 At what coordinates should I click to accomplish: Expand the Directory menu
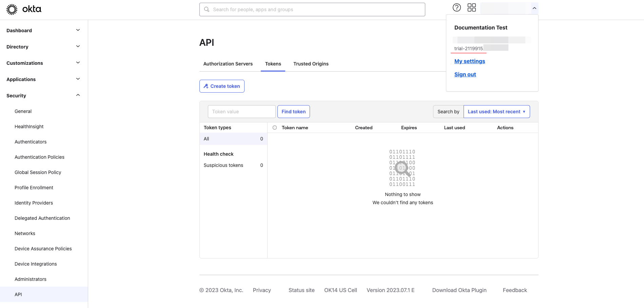(x=44, y=47)
